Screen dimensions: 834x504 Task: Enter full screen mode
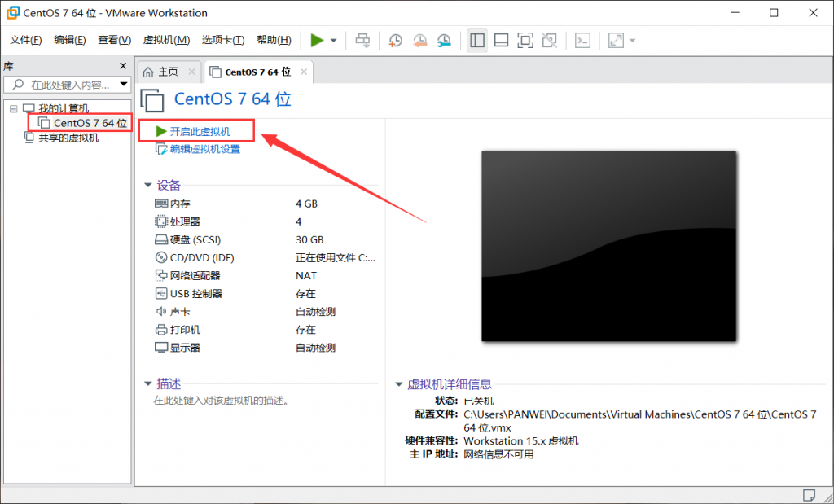(525, 41)
